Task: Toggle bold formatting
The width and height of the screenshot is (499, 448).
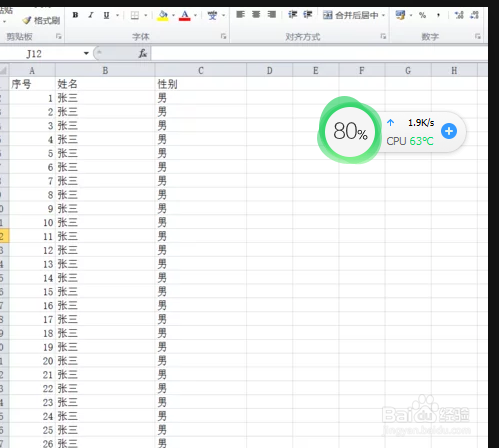Action: pos(76,15)
